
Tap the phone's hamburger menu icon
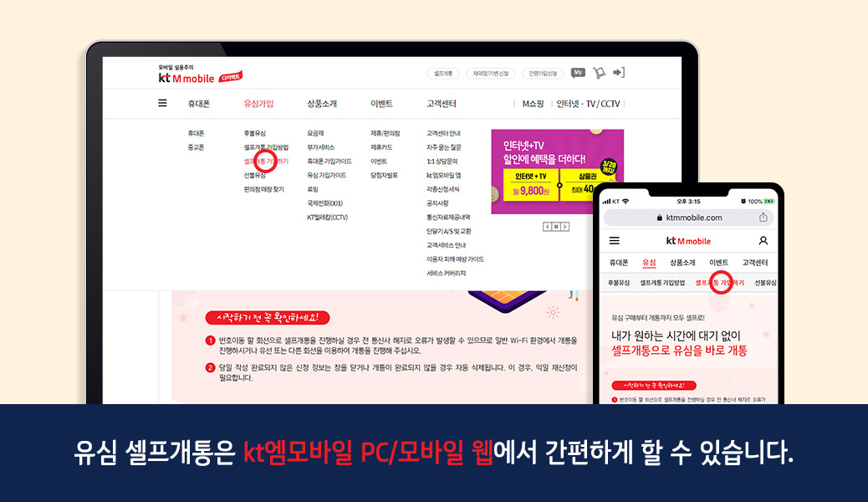(615, 241)
